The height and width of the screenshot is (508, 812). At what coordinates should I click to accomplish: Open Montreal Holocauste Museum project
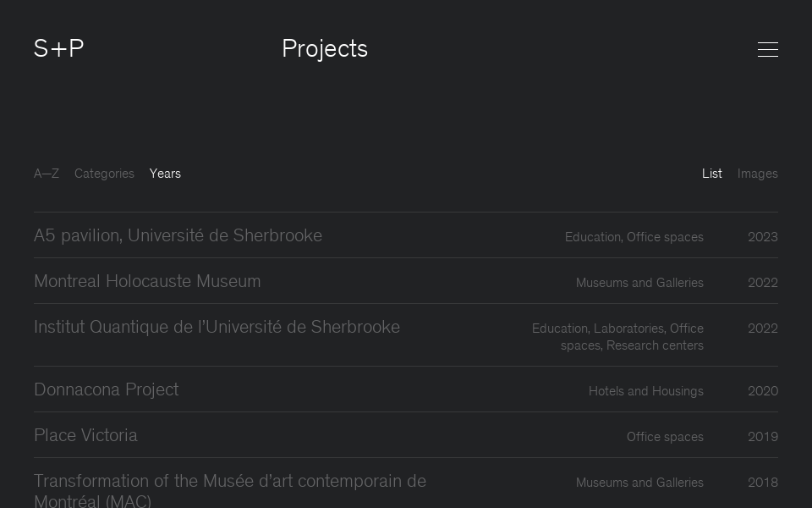coord(147,281)
